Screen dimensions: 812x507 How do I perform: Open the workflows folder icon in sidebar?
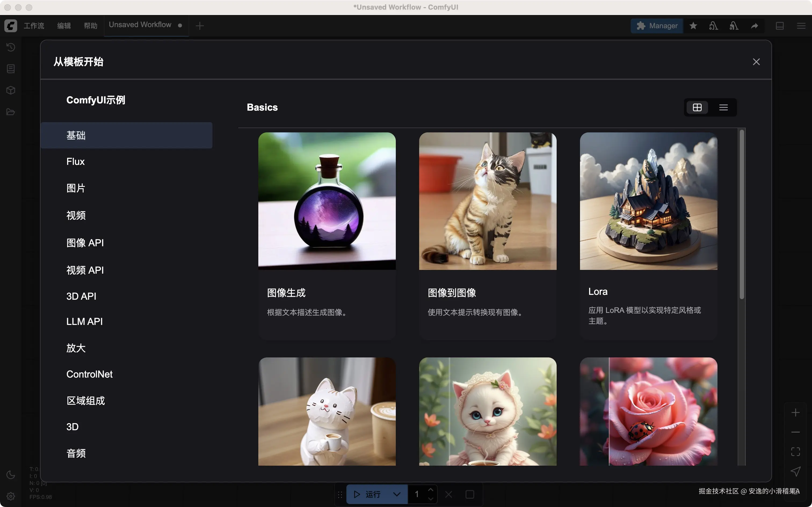pos(11,112)
